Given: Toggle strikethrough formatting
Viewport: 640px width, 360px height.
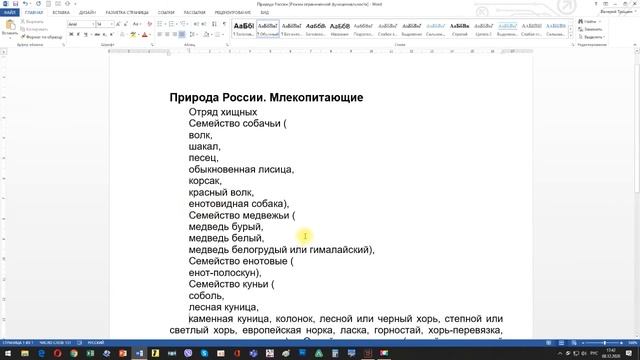Looking at the screenshot, I should coord(97,35).
